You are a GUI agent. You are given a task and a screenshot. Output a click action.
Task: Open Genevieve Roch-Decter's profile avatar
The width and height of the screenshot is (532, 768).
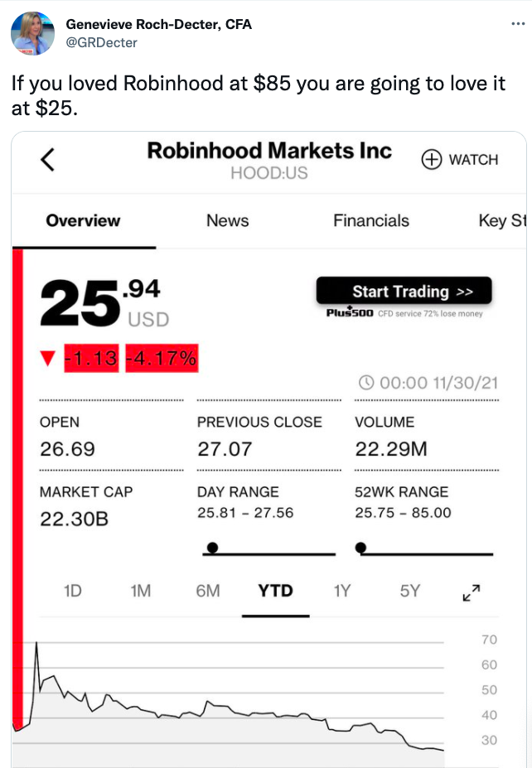click(33, 33)
